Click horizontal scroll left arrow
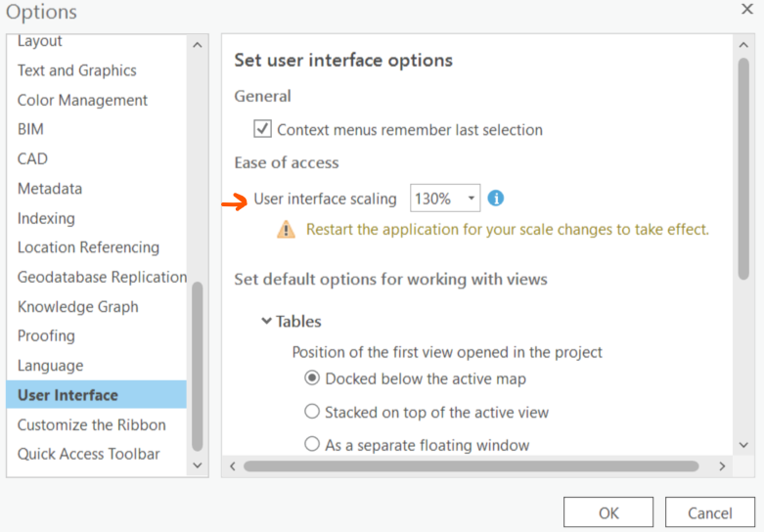The width and height of the screenshot is (764, 532). tap(233, 466)
